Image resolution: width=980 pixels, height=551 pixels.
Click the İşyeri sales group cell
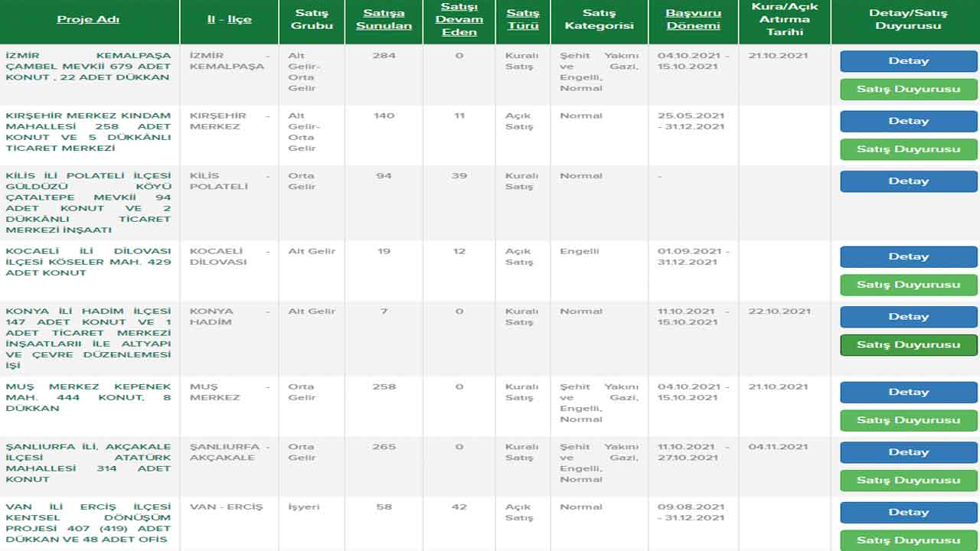point(304,507)
